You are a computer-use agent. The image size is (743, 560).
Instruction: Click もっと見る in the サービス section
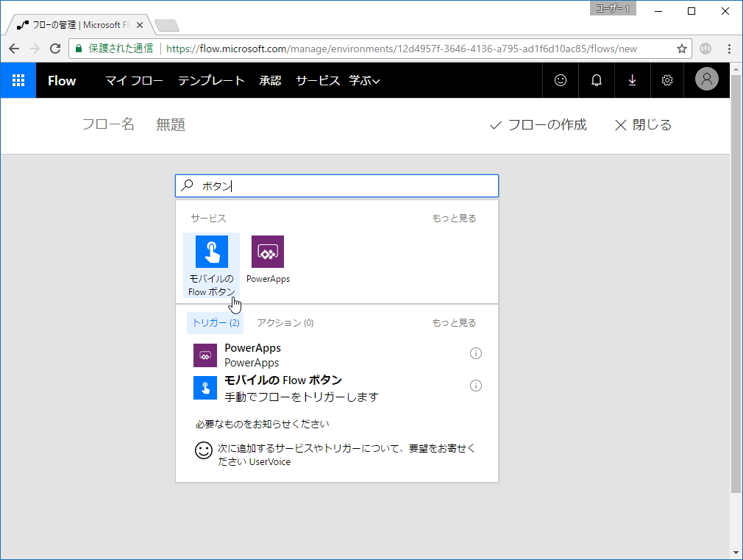tap(454, 218)
